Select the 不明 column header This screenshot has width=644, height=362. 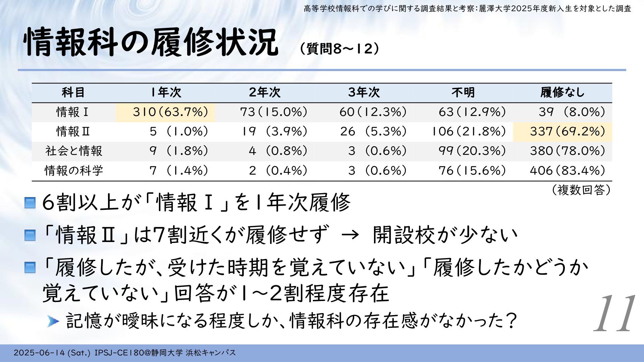coord(463,93)
